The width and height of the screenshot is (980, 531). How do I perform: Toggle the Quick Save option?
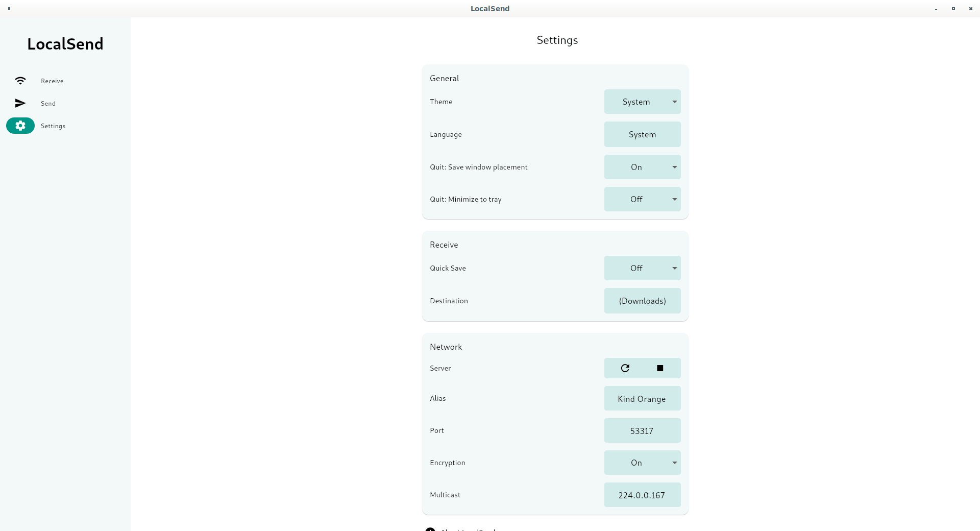click(x=642, y=268)
